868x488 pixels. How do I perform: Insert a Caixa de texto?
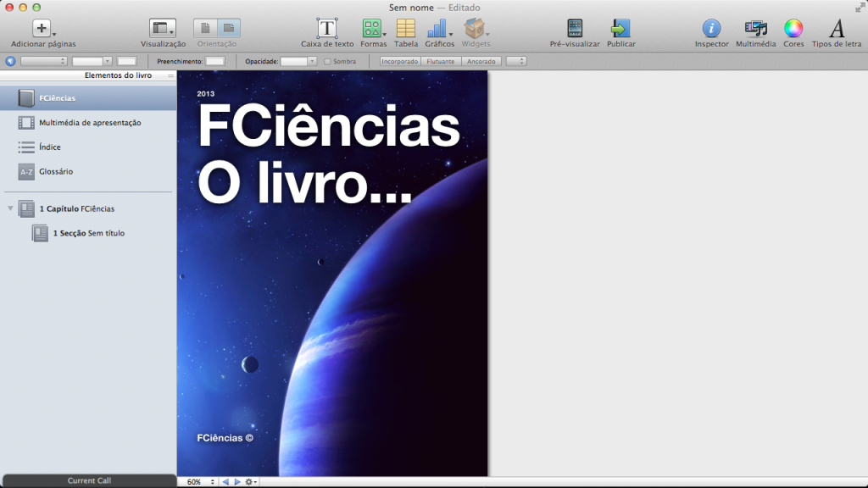pos(326,28)
